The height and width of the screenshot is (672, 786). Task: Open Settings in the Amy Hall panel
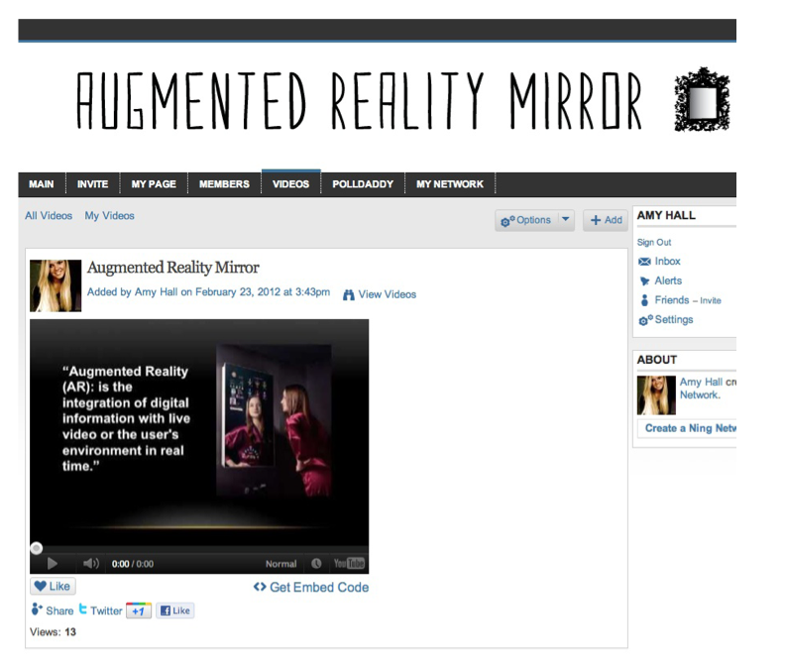click(673, 320)
